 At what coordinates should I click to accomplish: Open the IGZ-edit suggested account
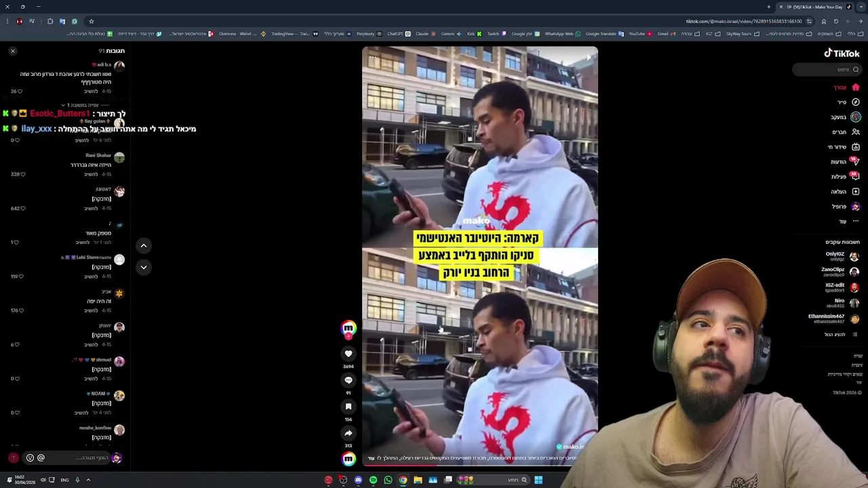pyautogui.click(x=841, y=287)
